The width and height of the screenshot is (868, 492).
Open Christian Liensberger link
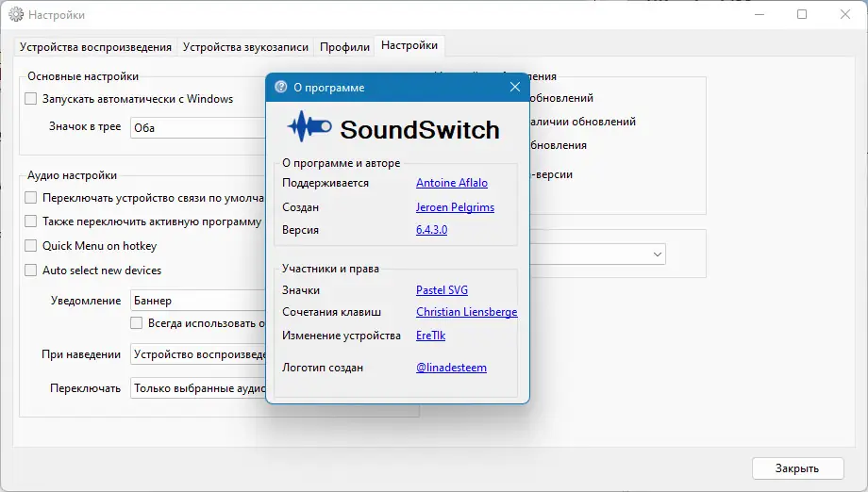coord(467,312)
